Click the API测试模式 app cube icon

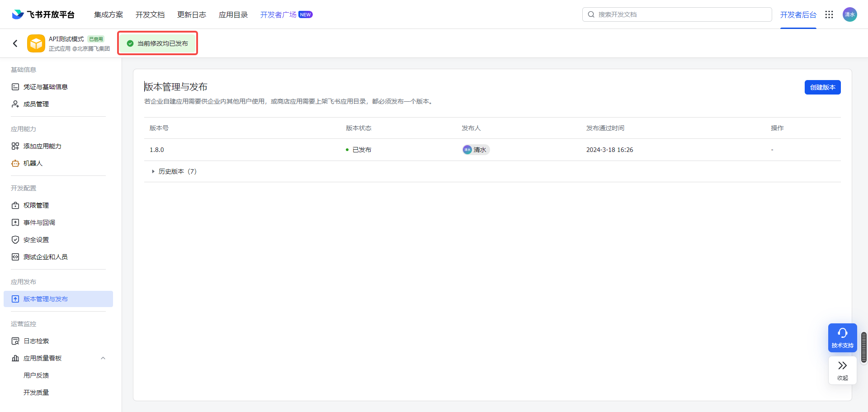(x=36, y=43)
